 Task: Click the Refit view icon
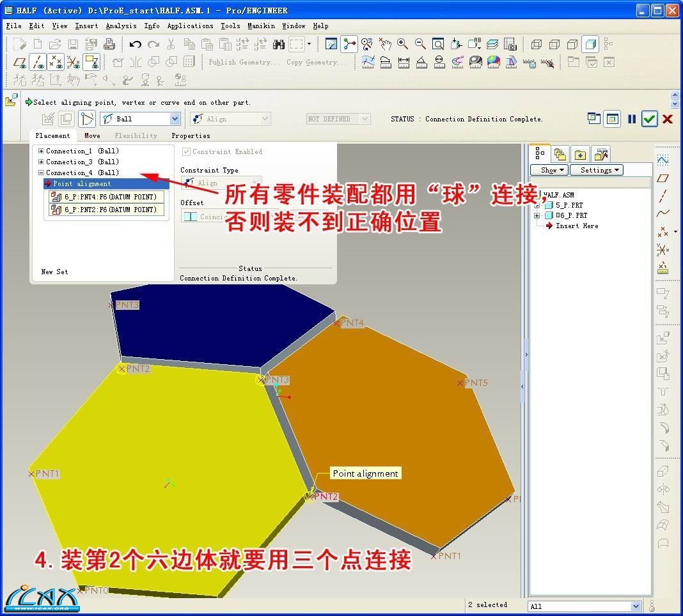click(x=438, y=44)
